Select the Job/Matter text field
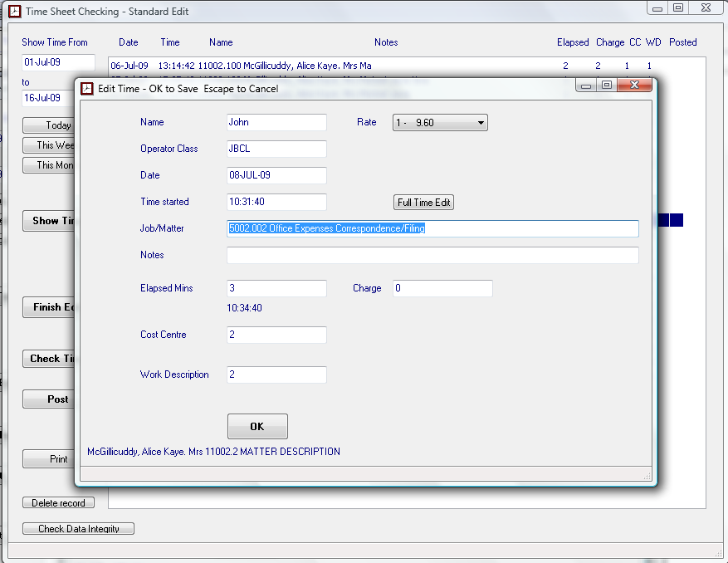 coord(432,228)
